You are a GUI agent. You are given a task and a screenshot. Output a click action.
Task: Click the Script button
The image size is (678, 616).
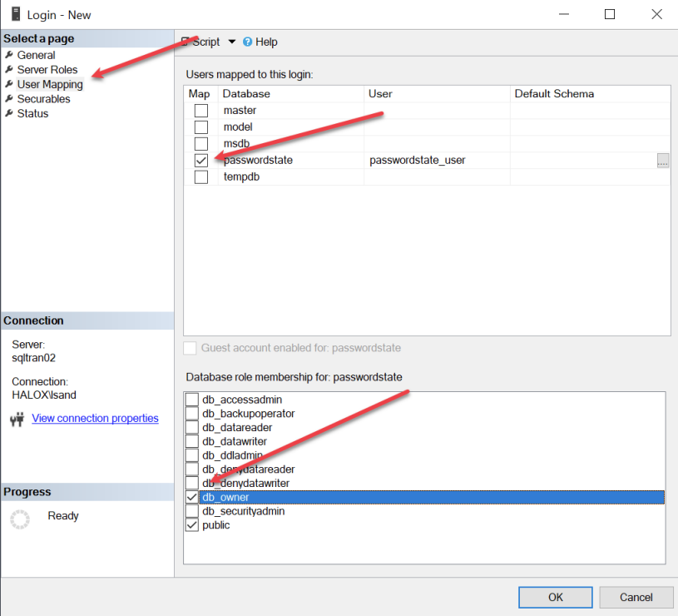coord(200,42)
